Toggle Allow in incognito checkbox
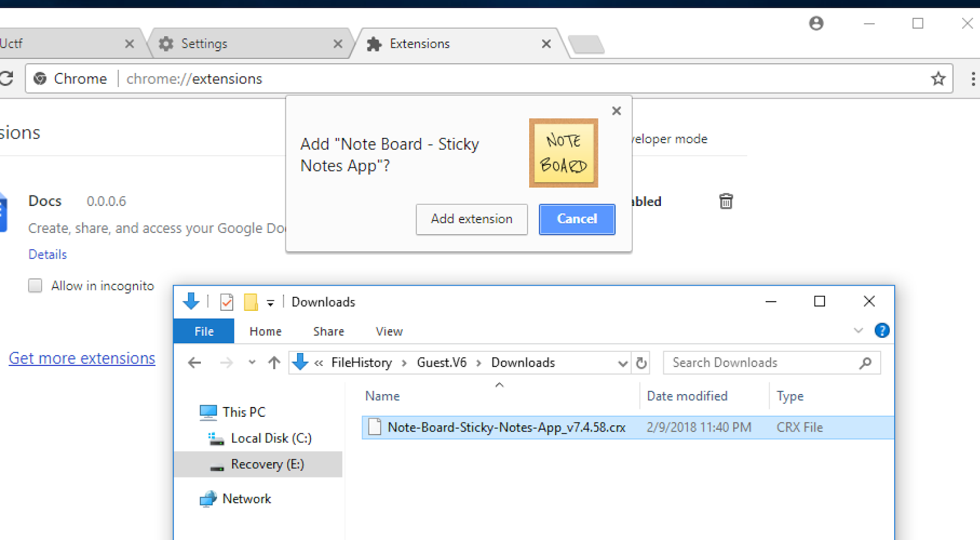Screen dimensions: 980x540 pos(36,286)
